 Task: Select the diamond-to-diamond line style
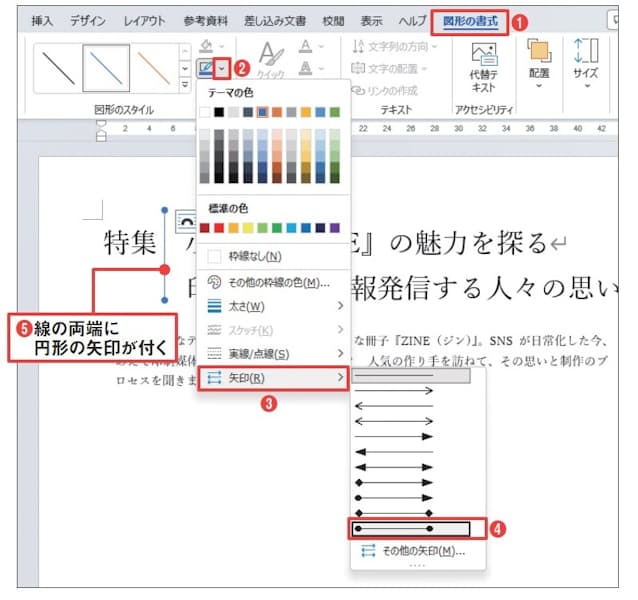tap(394, 513)
